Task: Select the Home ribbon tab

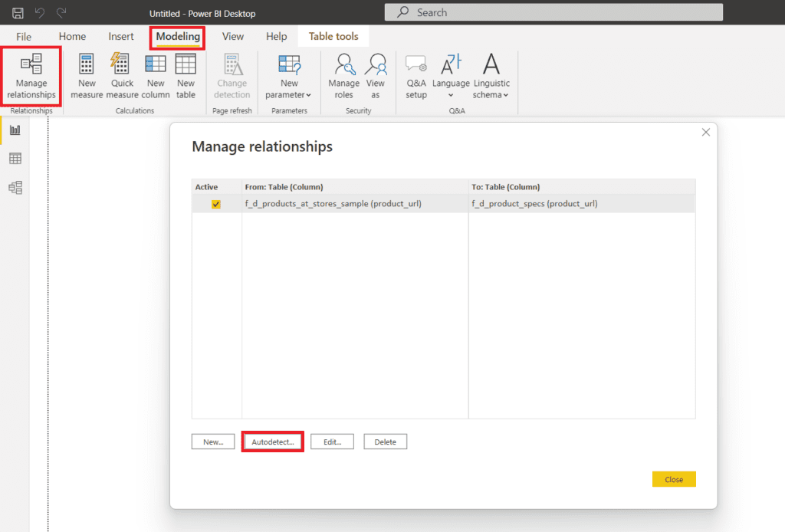Action: [x=72, y=37]
